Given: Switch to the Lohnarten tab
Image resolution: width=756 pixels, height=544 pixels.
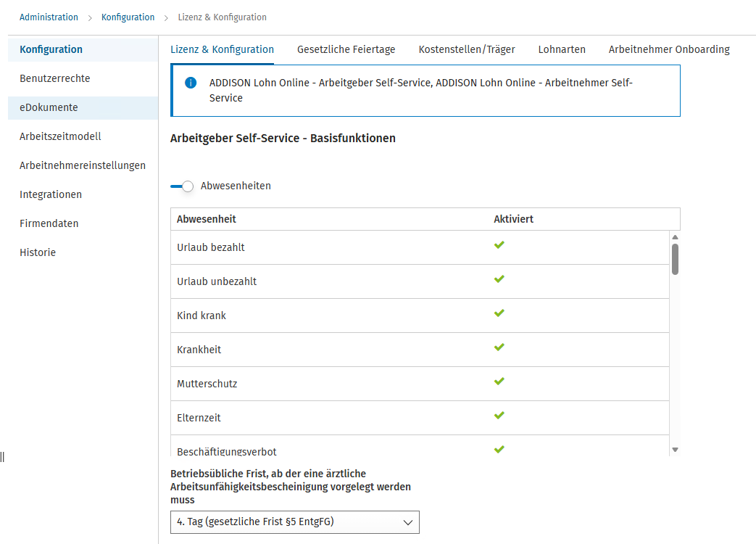Looking at the screenshot, I should click(x=561, y=49).
